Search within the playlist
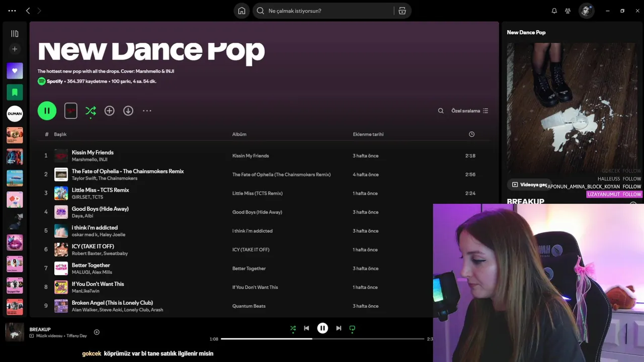644x362 pixels. (x=441, y=111)
